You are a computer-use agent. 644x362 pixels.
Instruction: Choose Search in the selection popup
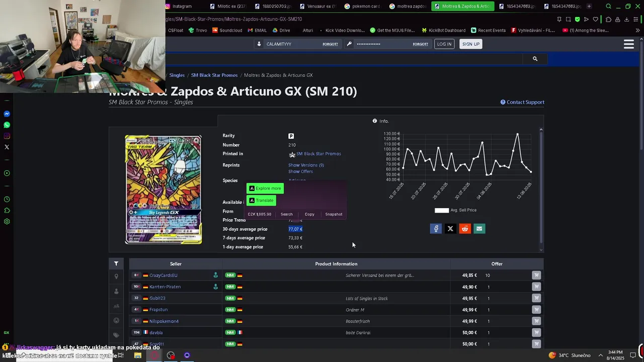[287, 214]
